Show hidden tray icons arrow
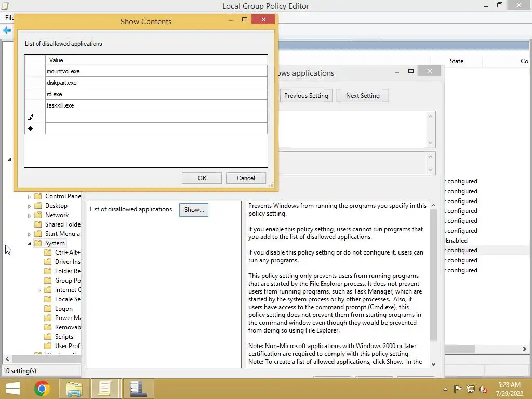 [x=445, y=389]
